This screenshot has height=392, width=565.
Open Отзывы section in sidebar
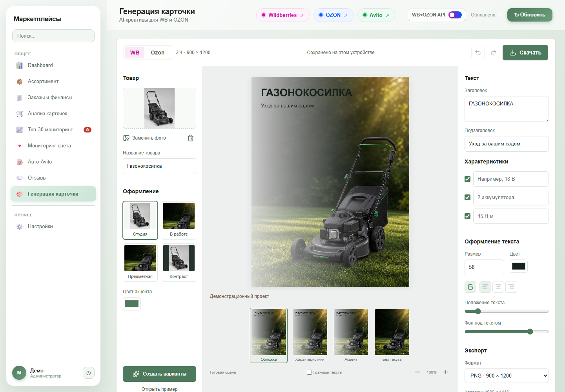53,178
